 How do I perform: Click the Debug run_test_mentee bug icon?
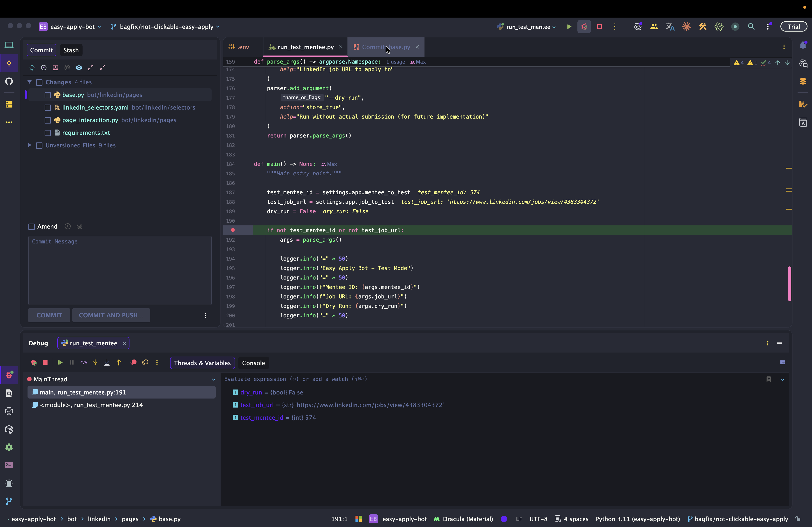coord(584,27)
